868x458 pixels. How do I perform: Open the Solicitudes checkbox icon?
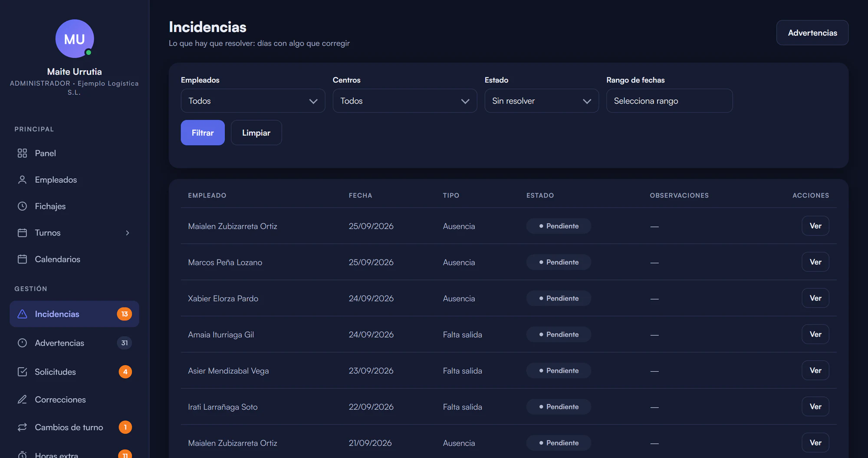[x=22, y=372]
